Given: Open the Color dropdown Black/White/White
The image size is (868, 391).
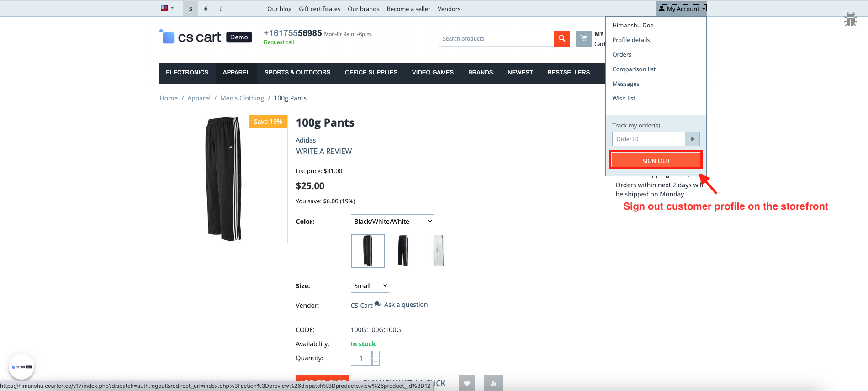Looking at the screenshot, I should tap(392, 222).
